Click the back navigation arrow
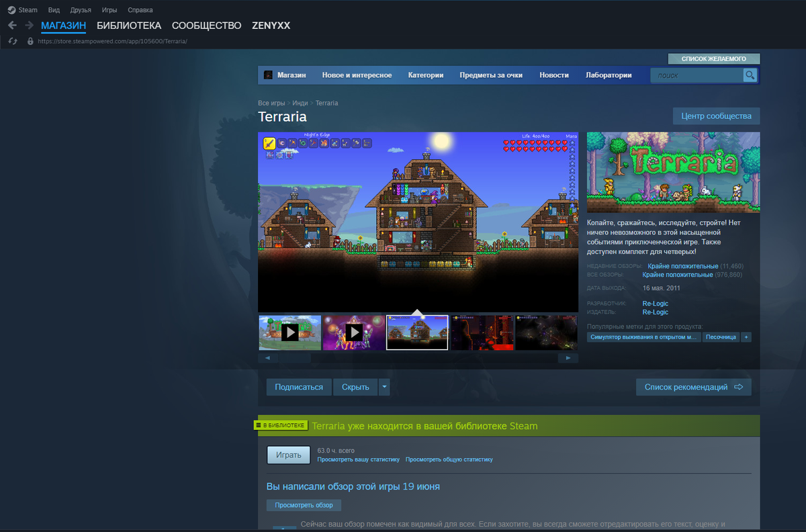The height and width of the screenshot is (532, 806). (12, 25)
